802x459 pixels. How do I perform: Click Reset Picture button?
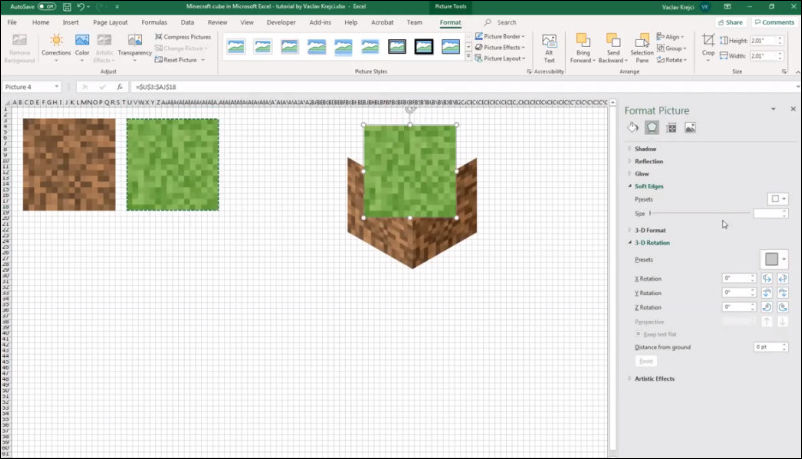(176, 60)
